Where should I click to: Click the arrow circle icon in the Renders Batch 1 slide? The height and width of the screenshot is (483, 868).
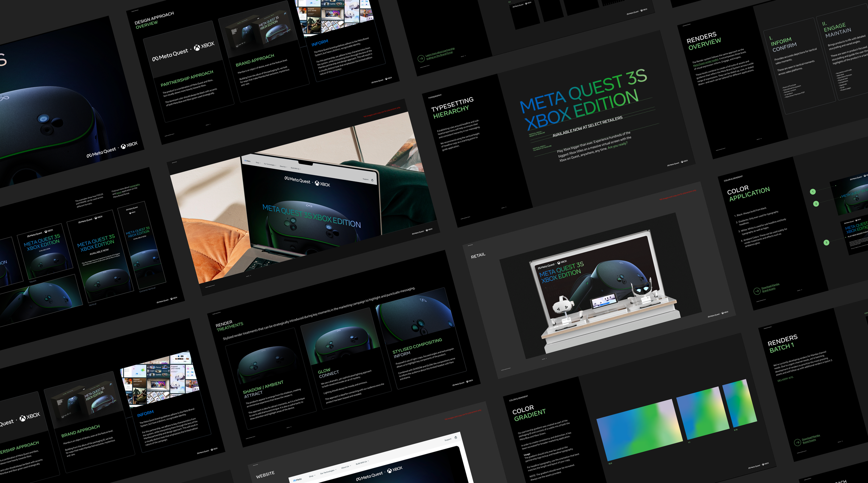[798, 442]
